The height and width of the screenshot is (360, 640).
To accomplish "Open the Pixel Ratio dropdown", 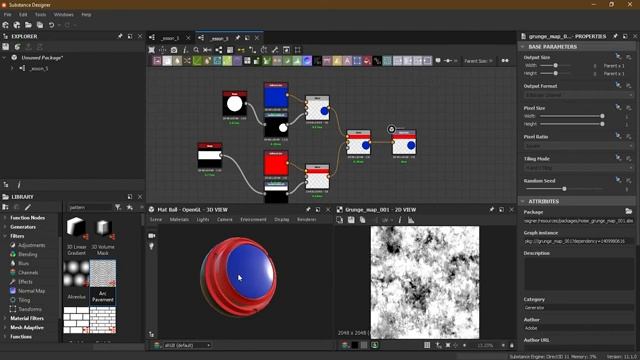I will coord(578,146).
